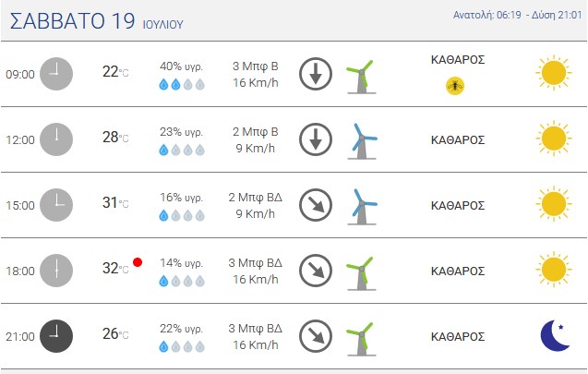
Task: Click the moon icon in 21:00 row
Action: 555,335
